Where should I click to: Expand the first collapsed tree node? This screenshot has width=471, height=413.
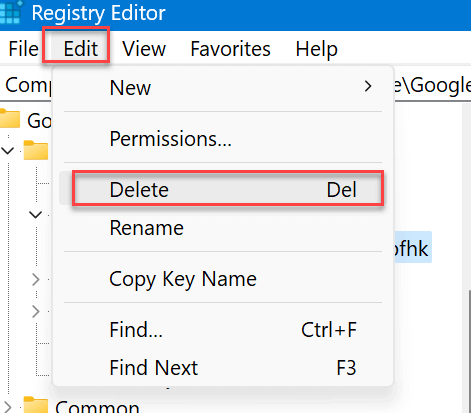click(36, 279)
